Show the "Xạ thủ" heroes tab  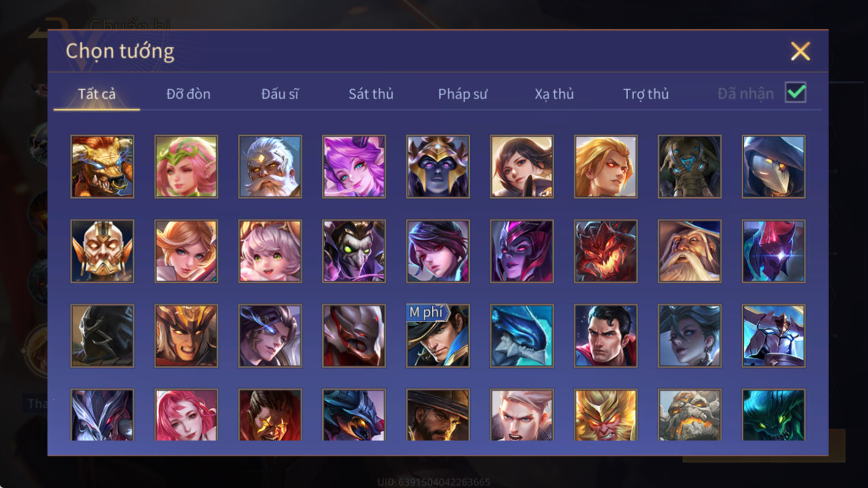point(554,94)
